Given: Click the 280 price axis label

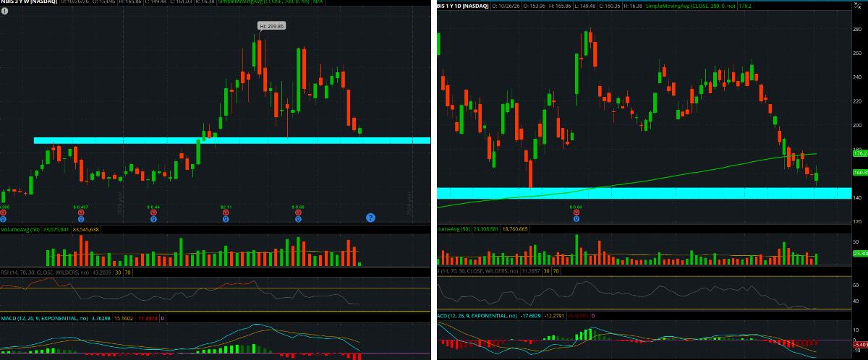Looking at the screenshot, I should (x=858, y=30).
